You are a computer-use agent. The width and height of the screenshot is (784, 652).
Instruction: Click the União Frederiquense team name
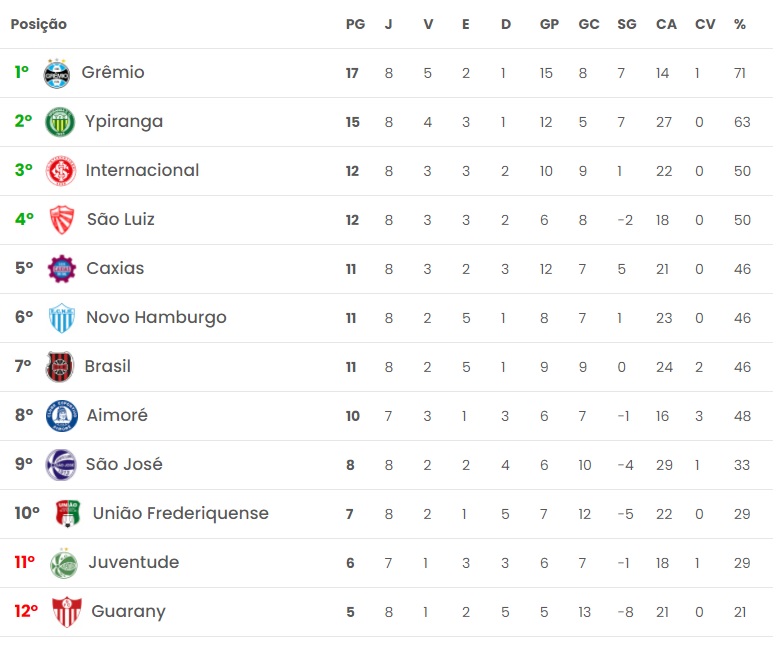(181, 514)
